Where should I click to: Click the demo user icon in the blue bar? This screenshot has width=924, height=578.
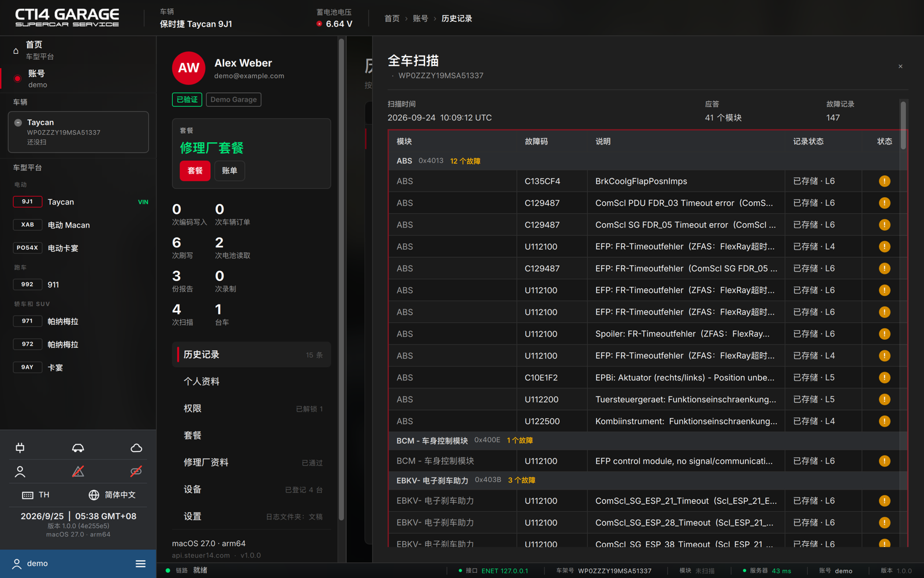pyautogui.click(x=17, y=564)
